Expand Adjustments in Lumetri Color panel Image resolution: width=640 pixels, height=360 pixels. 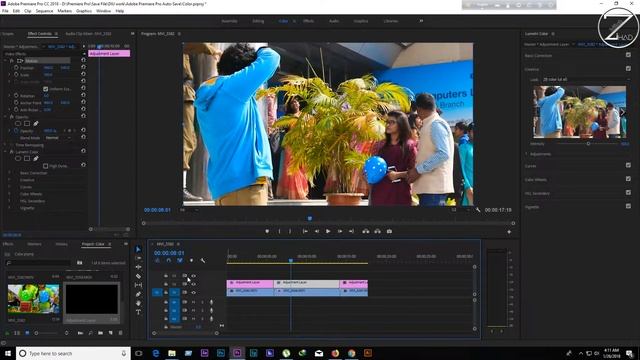click(527, 154)
